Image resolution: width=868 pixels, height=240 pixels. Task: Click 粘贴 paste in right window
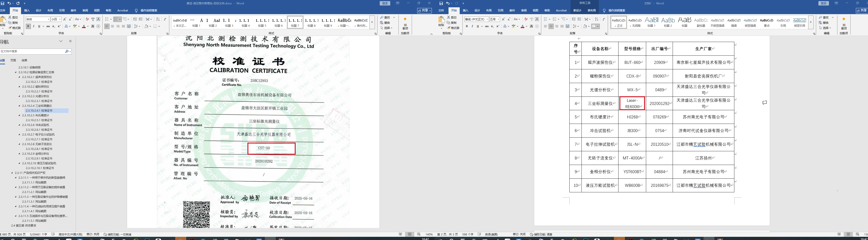tap(441, 22)
